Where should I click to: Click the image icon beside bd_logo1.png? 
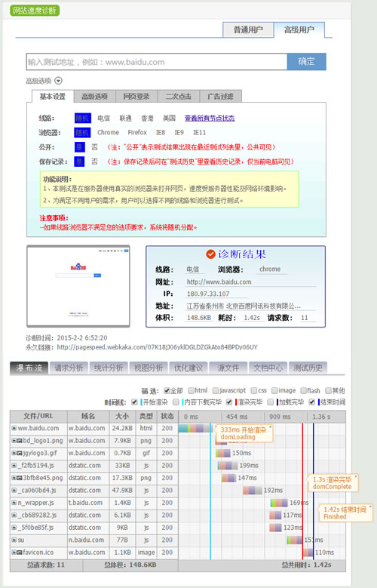click(x=19, y=441)
